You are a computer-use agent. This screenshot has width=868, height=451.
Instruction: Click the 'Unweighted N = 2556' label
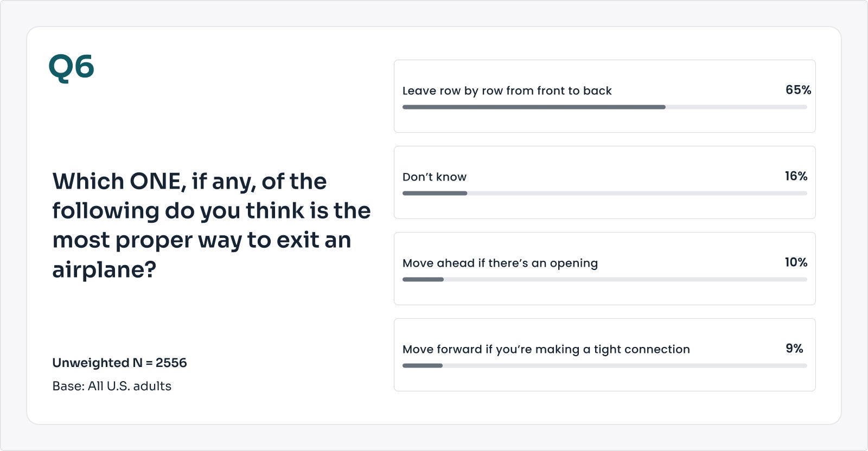119,363
